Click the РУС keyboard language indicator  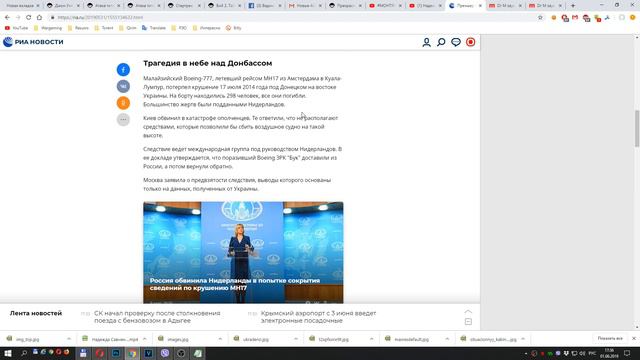point(593,353)
